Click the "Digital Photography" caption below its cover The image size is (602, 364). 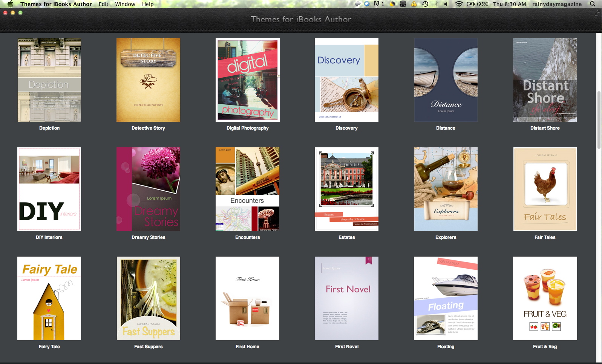pyautogui.click(x=248, y=128)
